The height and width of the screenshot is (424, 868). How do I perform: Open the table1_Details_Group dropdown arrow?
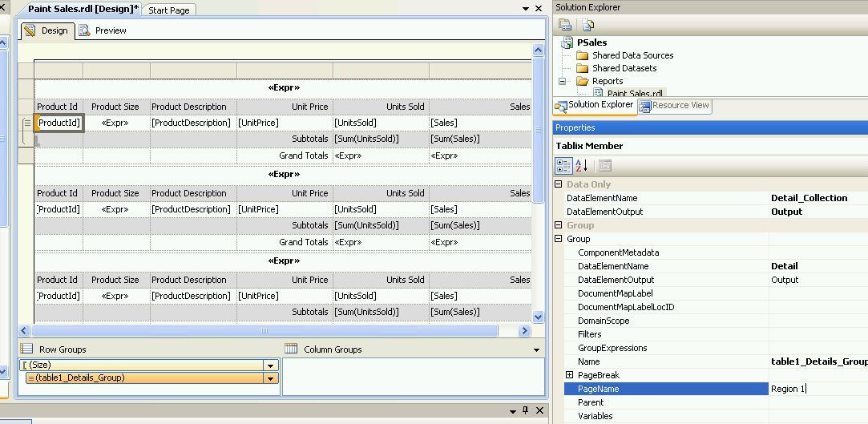(270, 378)
